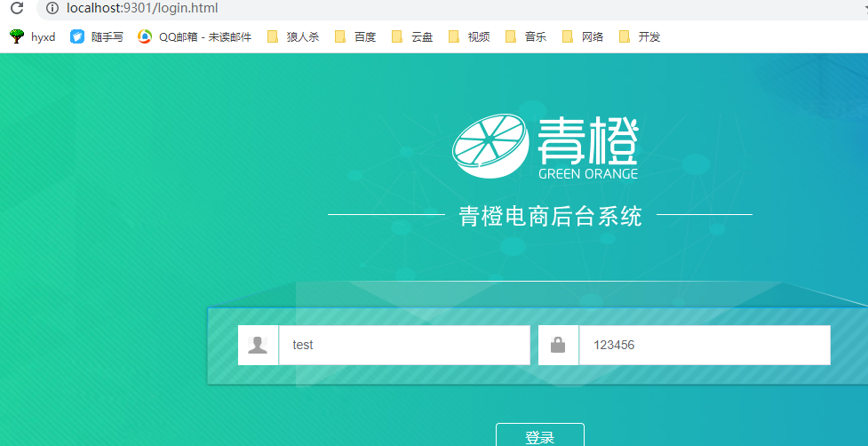Screen dimensions: 868x446
Task: Open the QQ邮箱 - 未读邮件 bookmark
Action: point(195,37)
